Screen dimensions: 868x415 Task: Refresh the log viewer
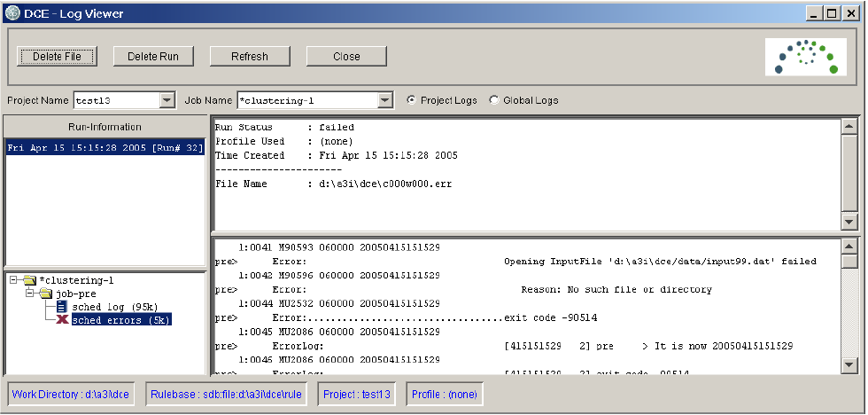click(x=250, y=56)
